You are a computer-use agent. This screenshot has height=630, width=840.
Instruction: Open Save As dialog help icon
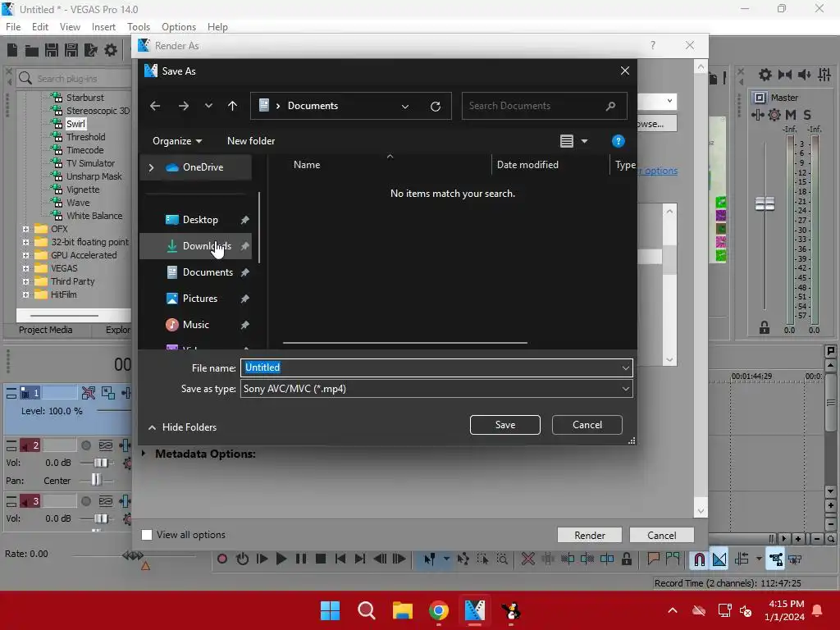click(619, 141)
